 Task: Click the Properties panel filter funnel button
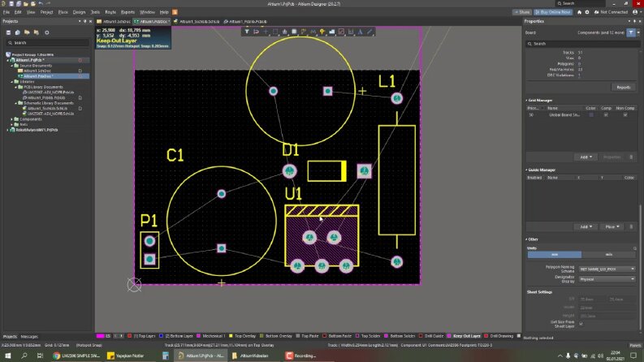(x=631, y=32)
